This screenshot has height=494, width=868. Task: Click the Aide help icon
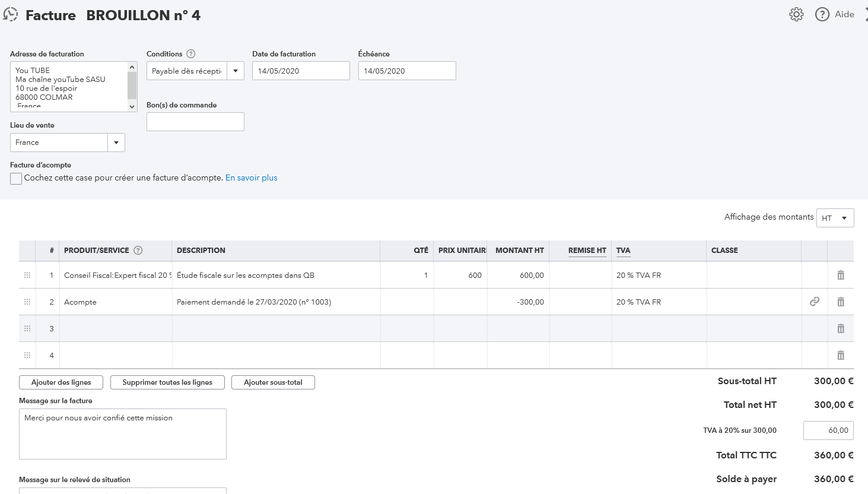[822, 15]
